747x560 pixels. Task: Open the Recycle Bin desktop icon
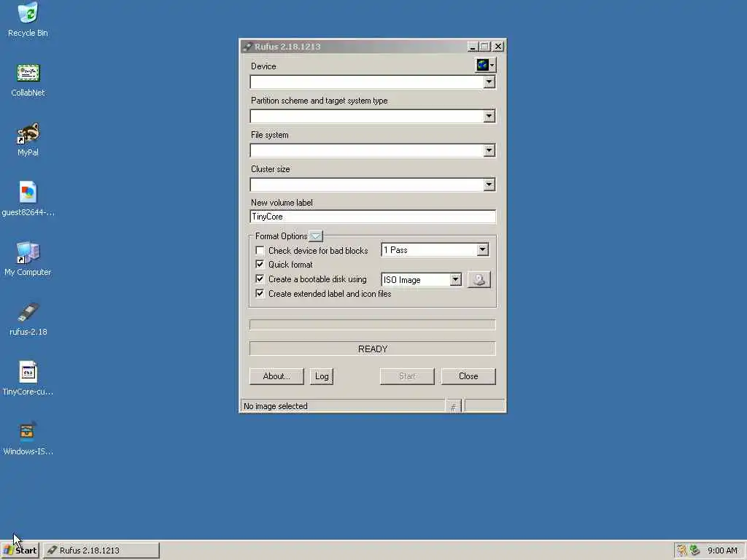tap(28, 19)
